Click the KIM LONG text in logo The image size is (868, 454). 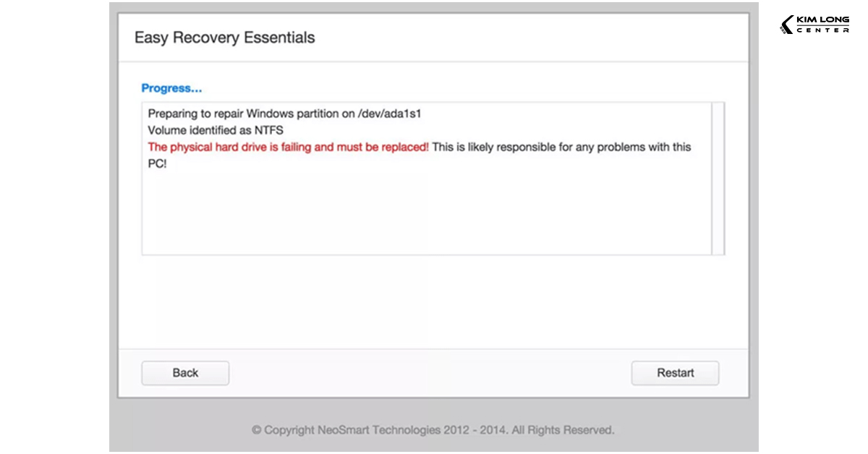(822, 20)
